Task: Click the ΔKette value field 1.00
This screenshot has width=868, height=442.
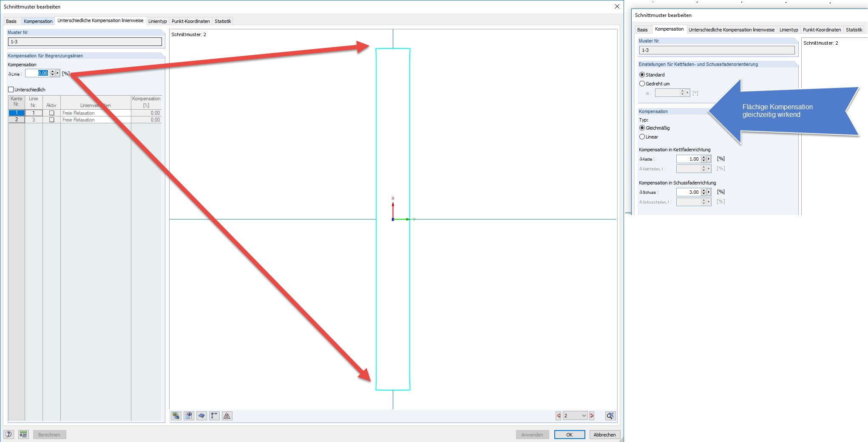Action: [689, 159]
